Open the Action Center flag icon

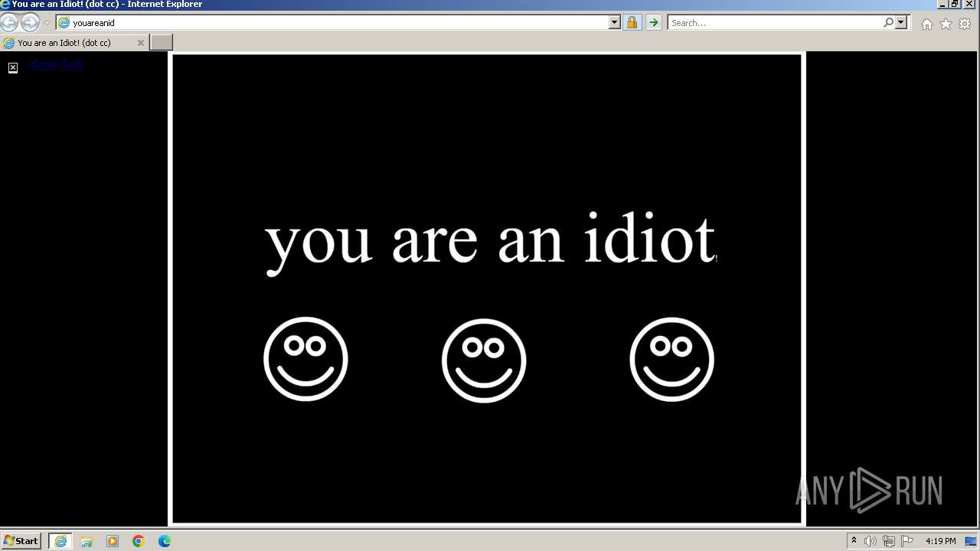tap(907, 541)
